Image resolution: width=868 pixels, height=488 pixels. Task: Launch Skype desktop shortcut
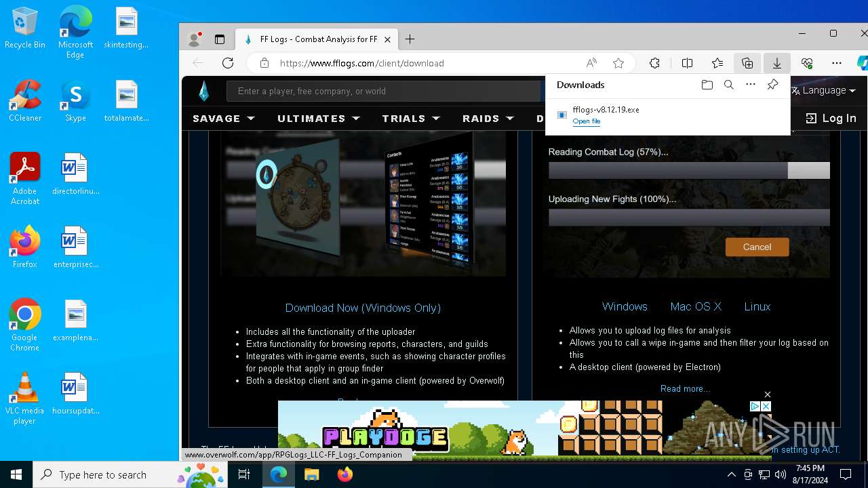coord(75,101)
